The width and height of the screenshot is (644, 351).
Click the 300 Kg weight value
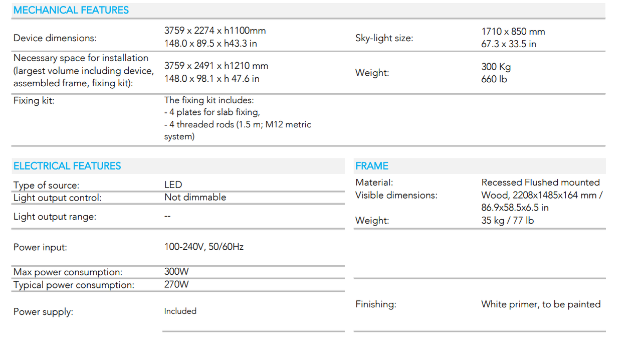[496, 67]
